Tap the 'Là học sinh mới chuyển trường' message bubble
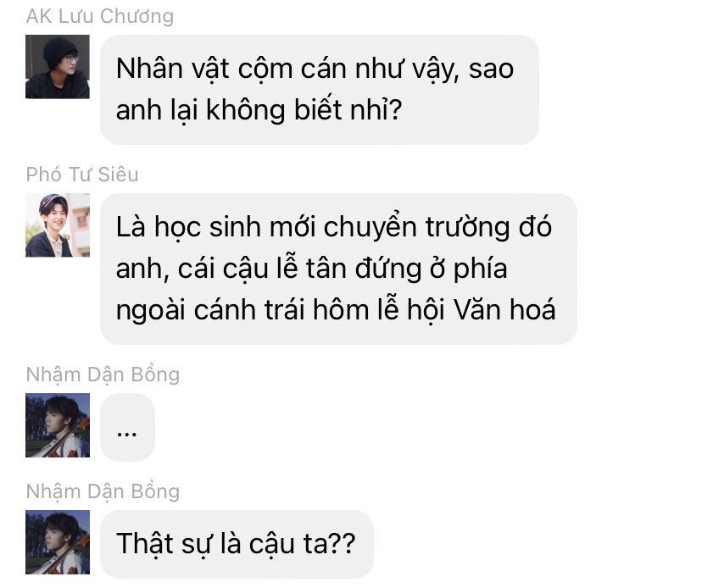This screenshot has height=588, width=702. (338, 269)
